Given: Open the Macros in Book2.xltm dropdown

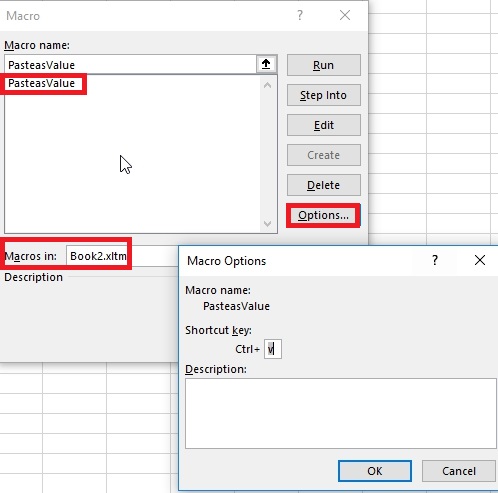Looking at the screenshot, I should [97, 256].
